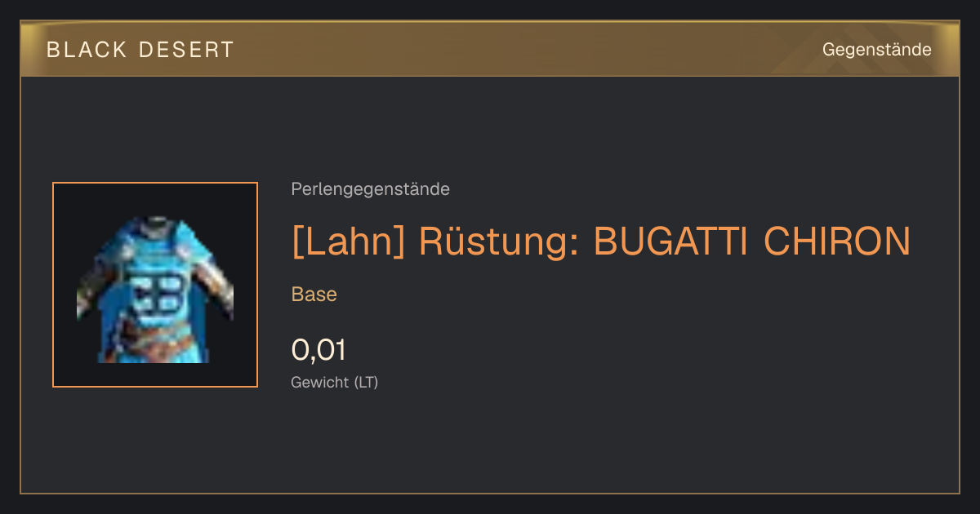The width and height of the screenshot is (980, 514).
Task: Select the chest emblem on the armor icon
Action: pos(158,294)
